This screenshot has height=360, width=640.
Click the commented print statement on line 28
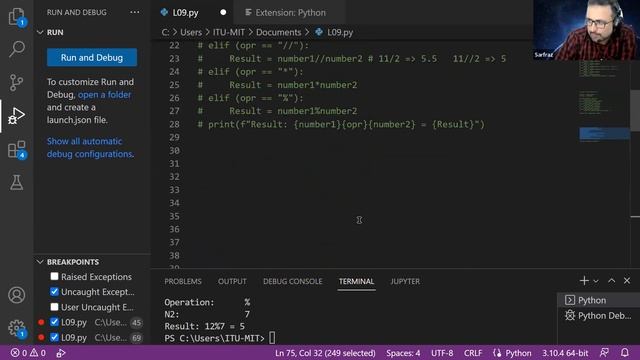point(341,124)
